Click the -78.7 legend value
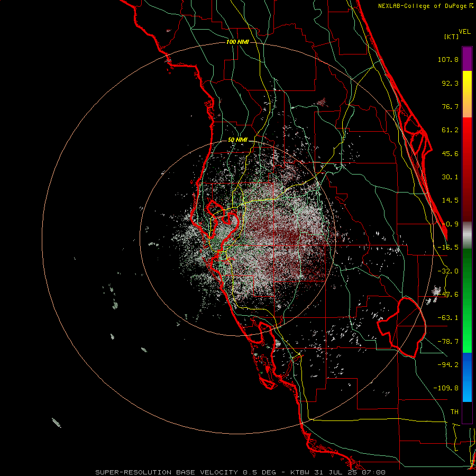This screenshot has width=476, height=476. 448,342
